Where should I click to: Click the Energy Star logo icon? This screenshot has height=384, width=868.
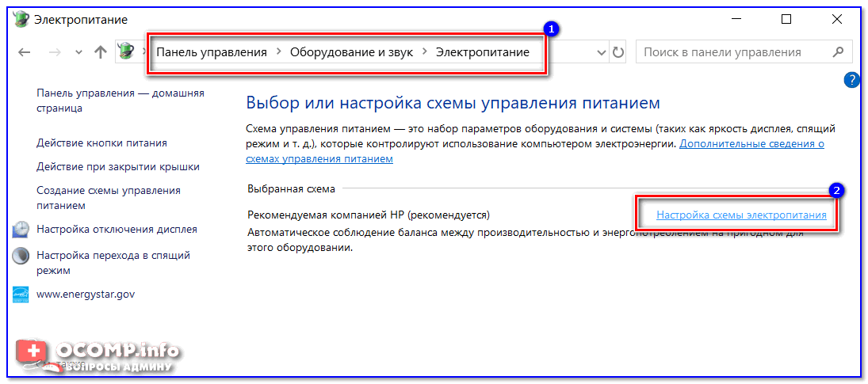(x=21, y=295)
